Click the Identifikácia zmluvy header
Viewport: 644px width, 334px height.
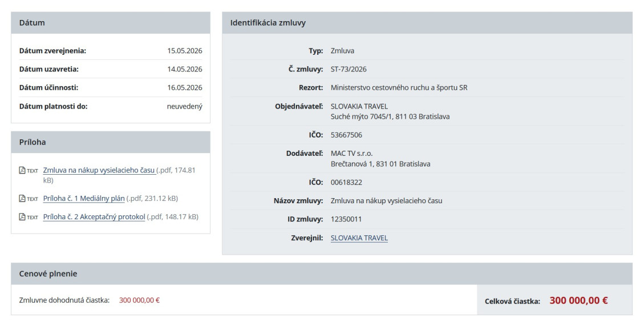tap(427, 23)
